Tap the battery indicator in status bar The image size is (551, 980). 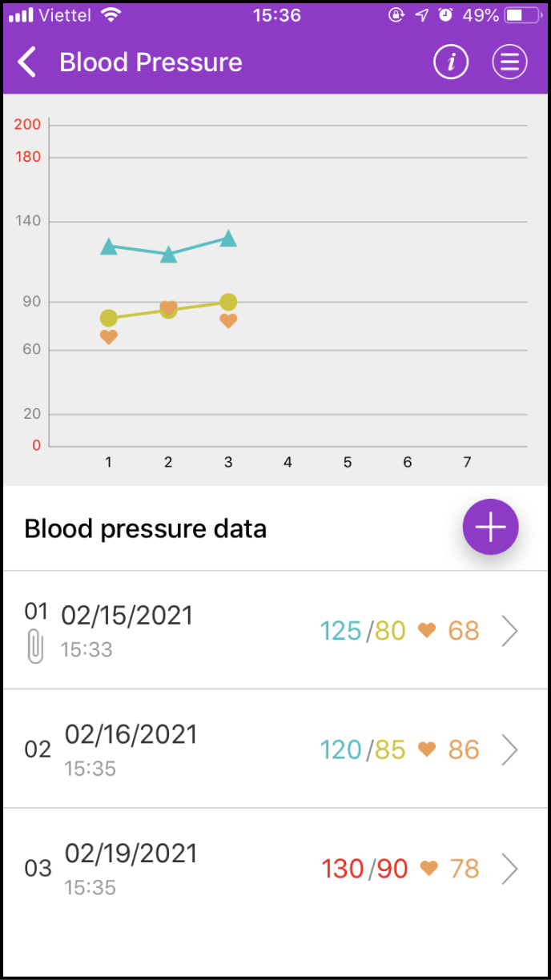(523, 15)
